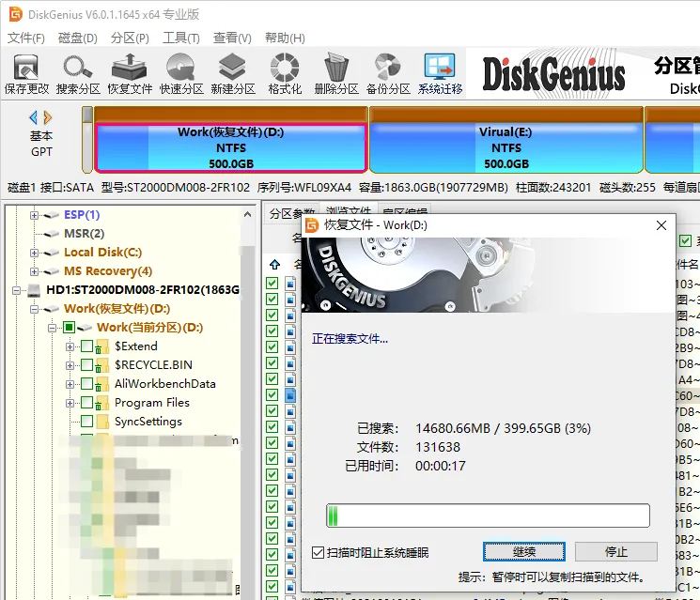Open the Partition (分区) menu
Viewport: 700px width, 600px height.
pyautogui.click(x=130, y=38)
